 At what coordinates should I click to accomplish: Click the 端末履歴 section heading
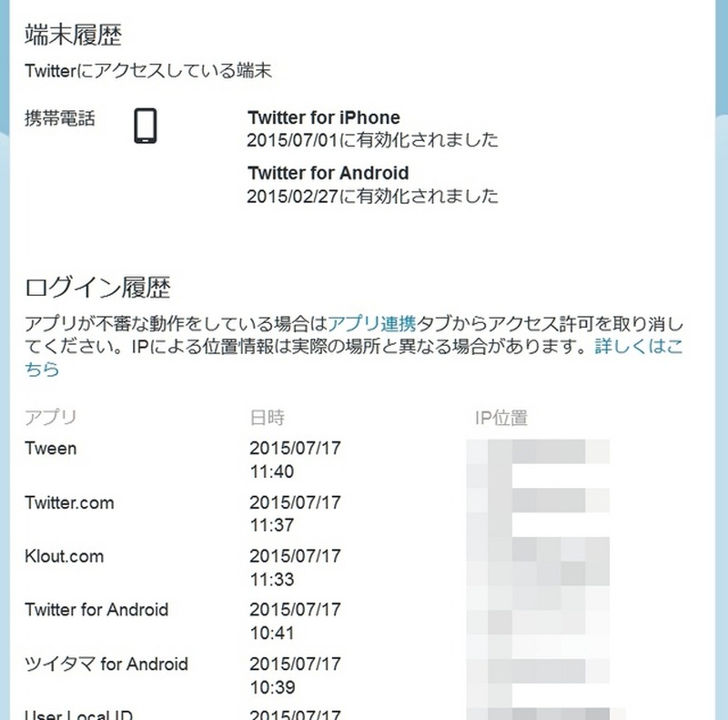74,35
